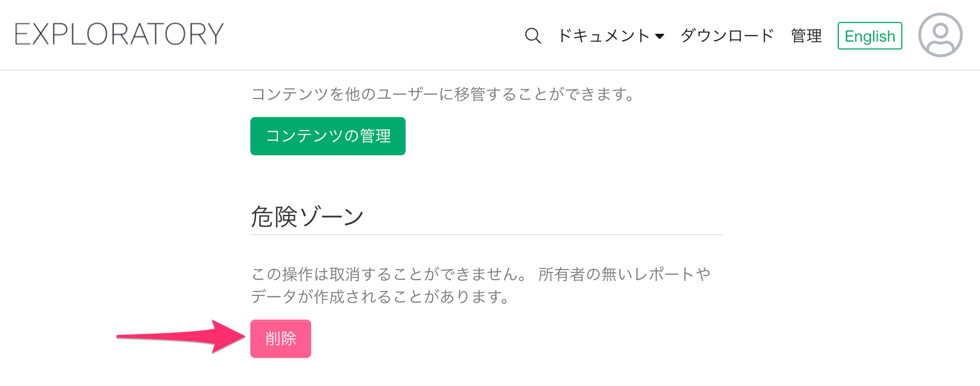Click the caret arrow beside ドキュメント
Viewport: 980px width, 386px height.
(660, 37)
